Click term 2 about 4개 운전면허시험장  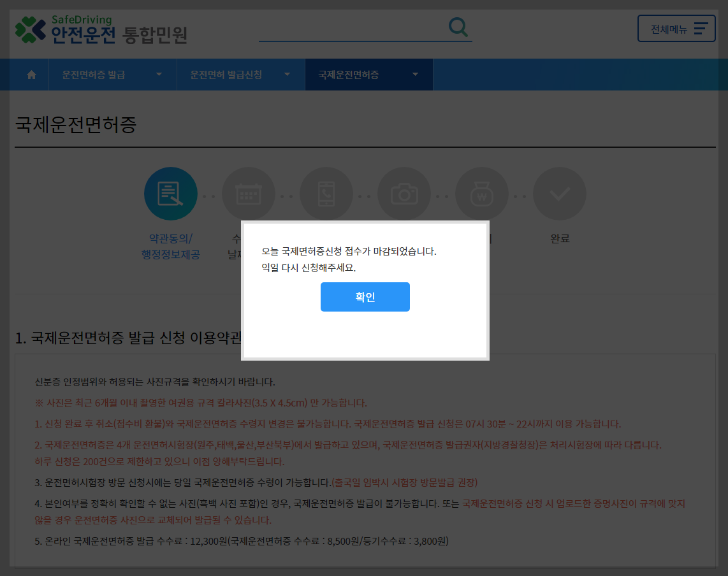[348, 445]
